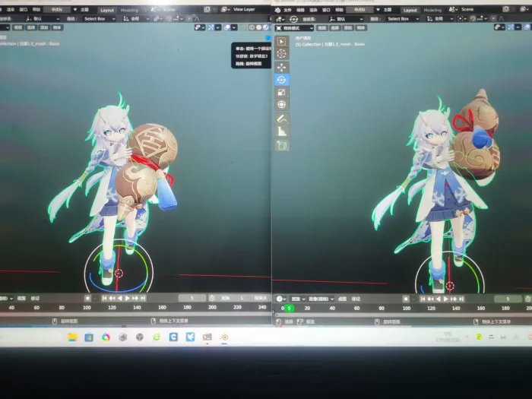This screenshot has width=532, height=399.
Task: Select the Select Box tool in right window toolbar
Action: [281, 41]
